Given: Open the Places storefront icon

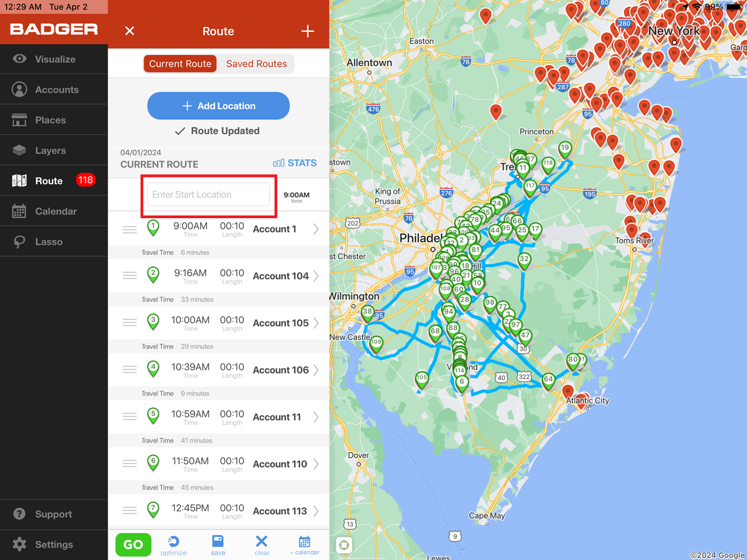Looking at the screenshot, I should pos(20,120).
